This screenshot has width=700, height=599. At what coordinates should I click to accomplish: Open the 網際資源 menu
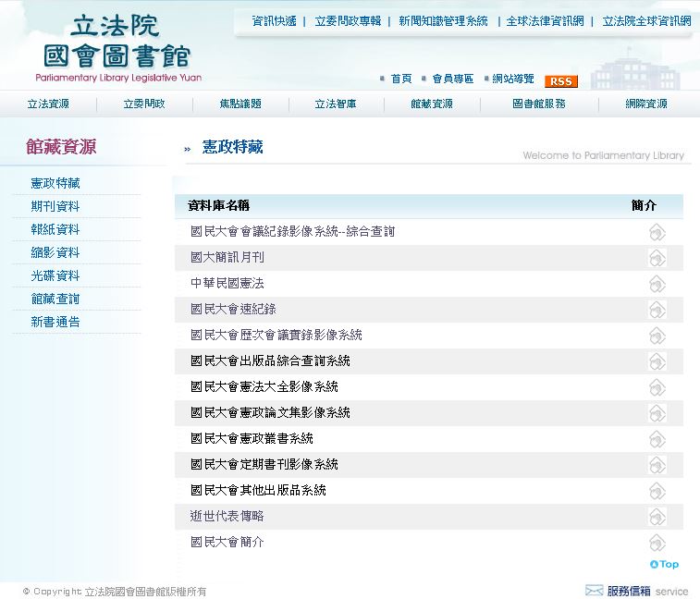(646, 104)
